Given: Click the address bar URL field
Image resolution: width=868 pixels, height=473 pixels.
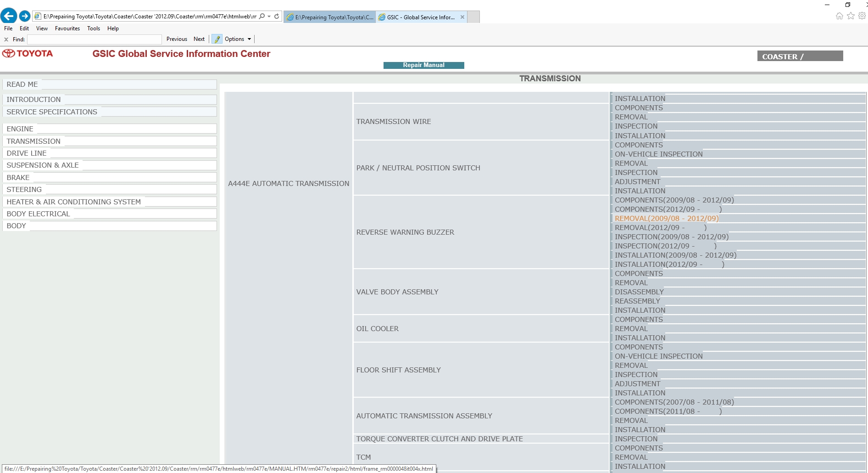Looking at the screenshot, I should 150,16.
